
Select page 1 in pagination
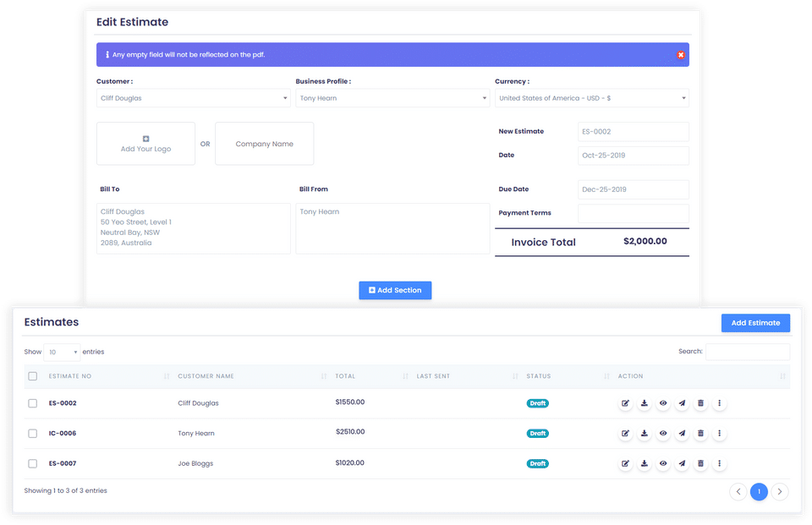(x=759, y=491)
